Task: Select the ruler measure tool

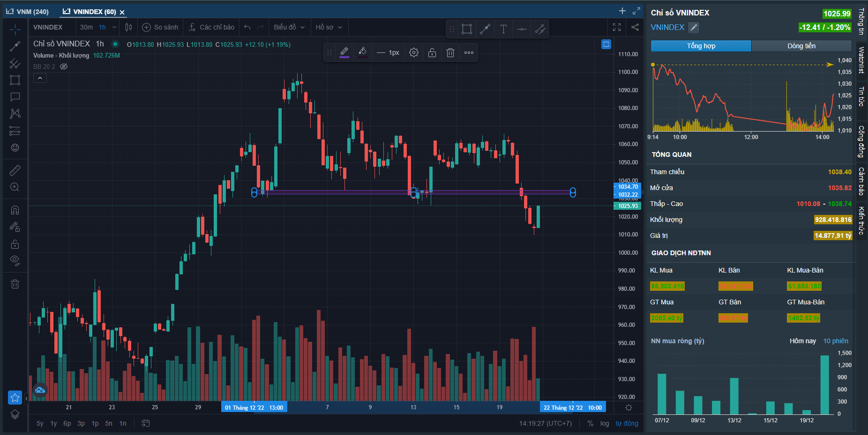Action: click(15, 170)
